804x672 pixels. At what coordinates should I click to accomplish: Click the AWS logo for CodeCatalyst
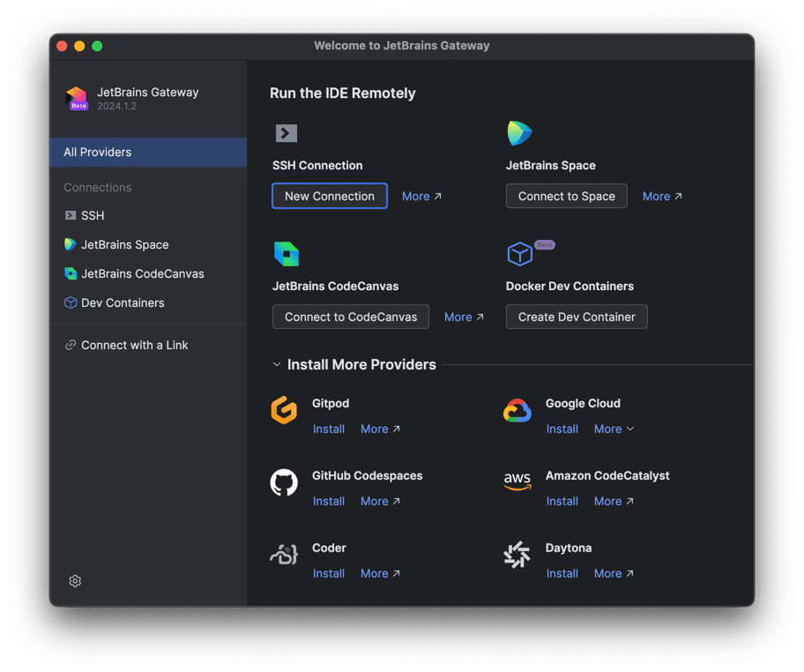(517, 482)
